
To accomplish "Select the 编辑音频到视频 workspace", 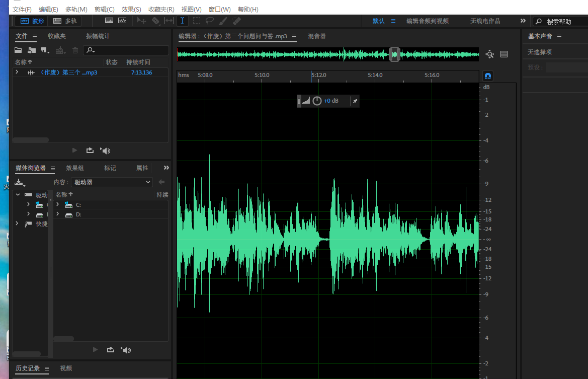I will (428, 21).
